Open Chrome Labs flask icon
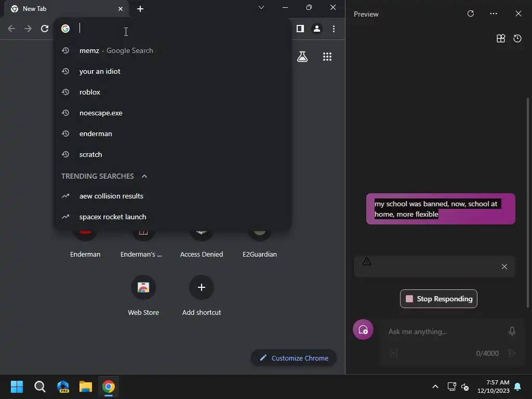 302,57
